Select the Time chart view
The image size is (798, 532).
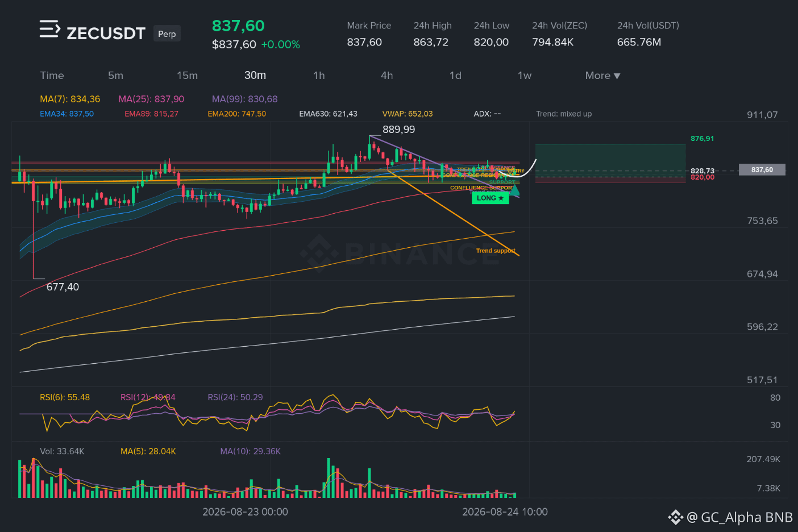coord(52,76)
